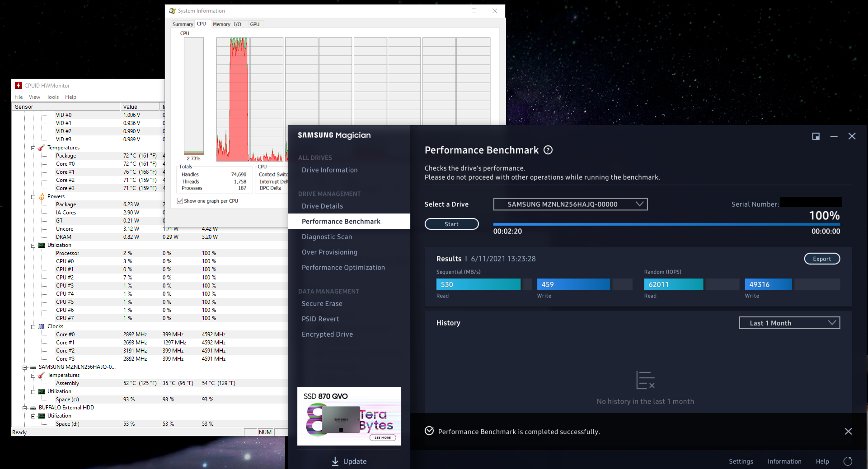This screenshot has height=469, width=868.
Task: Collapse Utilization under BUFFALO External HDD
Action: (33, 416)
